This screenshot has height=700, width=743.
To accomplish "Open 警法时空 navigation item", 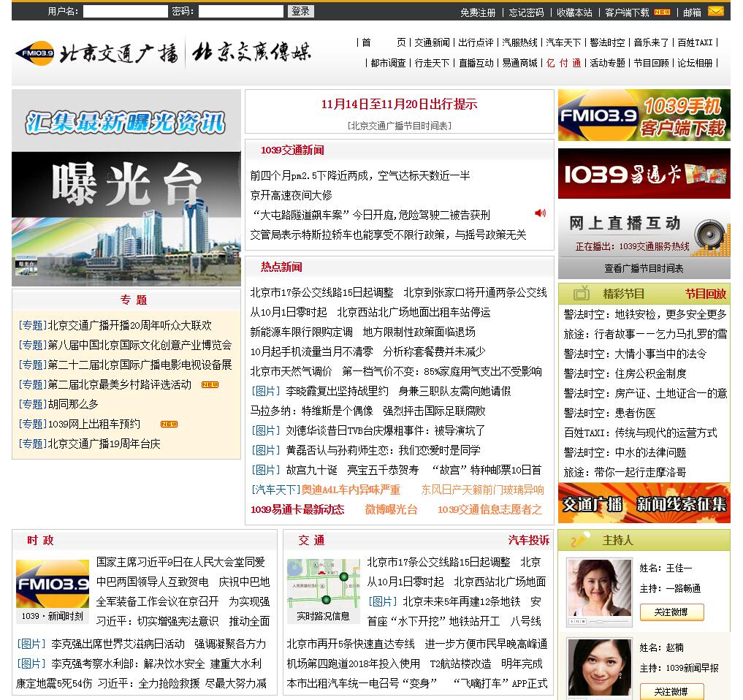I will pyautogui.click(x=608, y=42).
